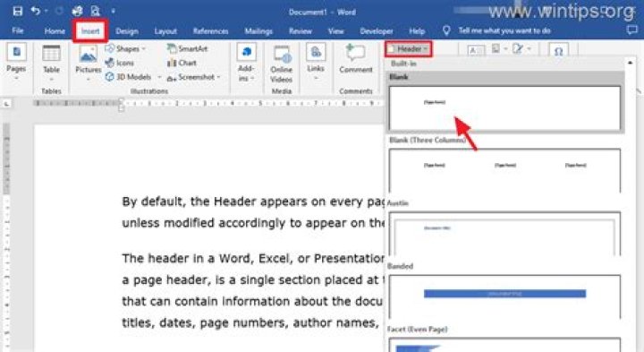Click the Undo arrow icon
Viewport: 644px width, 352px height.
(36, 11)
